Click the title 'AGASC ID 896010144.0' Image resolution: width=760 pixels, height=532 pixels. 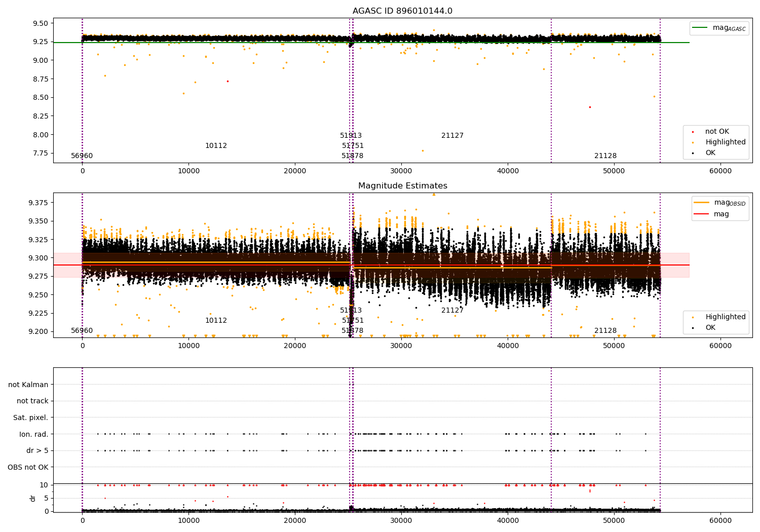(402, 11)
